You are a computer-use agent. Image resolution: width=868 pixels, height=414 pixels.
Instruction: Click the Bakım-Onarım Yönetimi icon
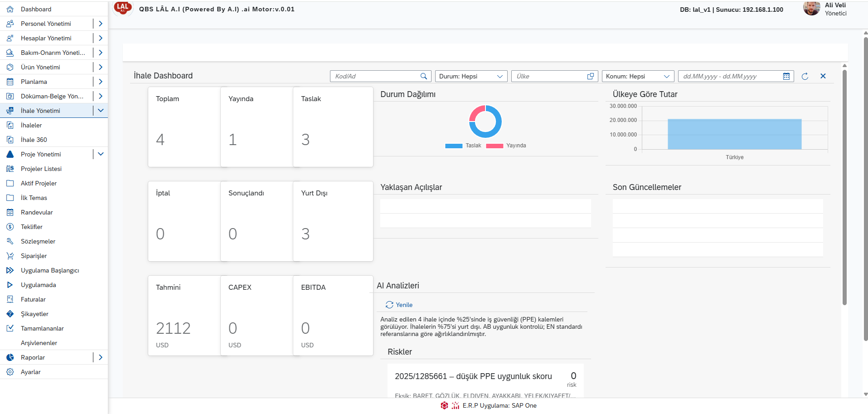10,53
